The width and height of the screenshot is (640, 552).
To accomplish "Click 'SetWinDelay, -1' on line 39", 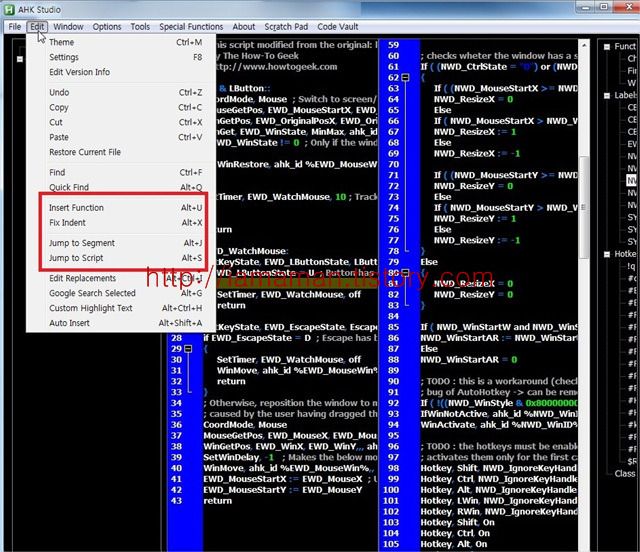I will (239, 457).
